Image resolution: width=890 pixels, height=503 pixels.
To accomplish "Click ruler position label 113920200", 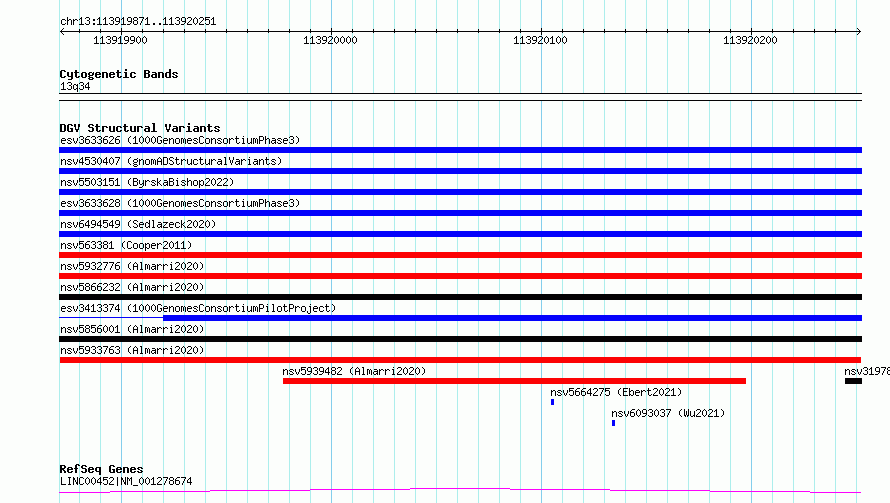I will click(750, 40).
